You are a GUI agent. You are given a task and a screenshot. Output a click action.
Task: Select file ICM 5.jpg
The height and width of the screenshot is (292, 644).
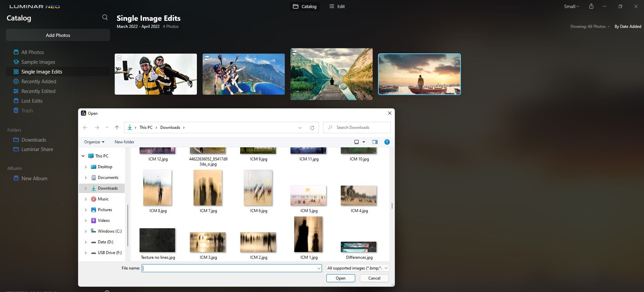coord(309,199)
